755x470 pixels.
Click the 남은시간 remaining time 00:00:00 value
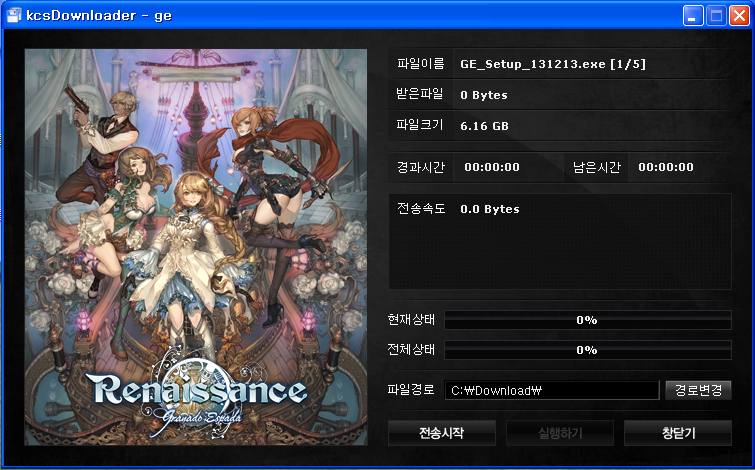[x=666, y=167]
